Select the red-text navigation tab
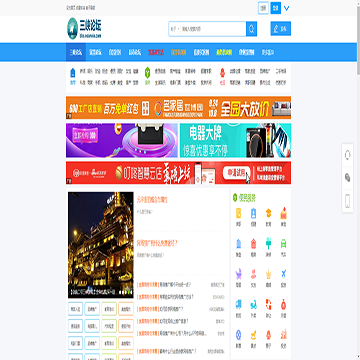 [x=156, y=52]
